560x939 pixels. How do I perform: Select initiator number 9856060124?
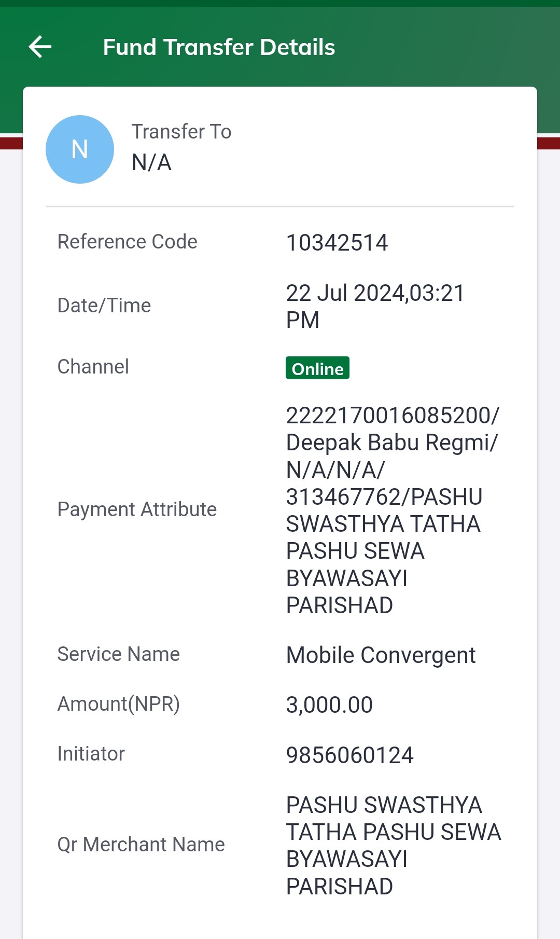coord(350,755)
